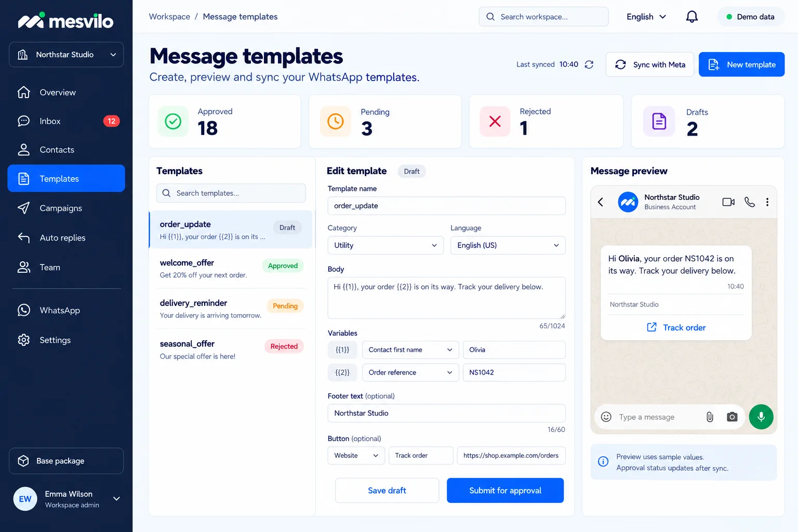Click the phone call icon in preview
This screenshot has width=798, height=532.
pos(749,202)
